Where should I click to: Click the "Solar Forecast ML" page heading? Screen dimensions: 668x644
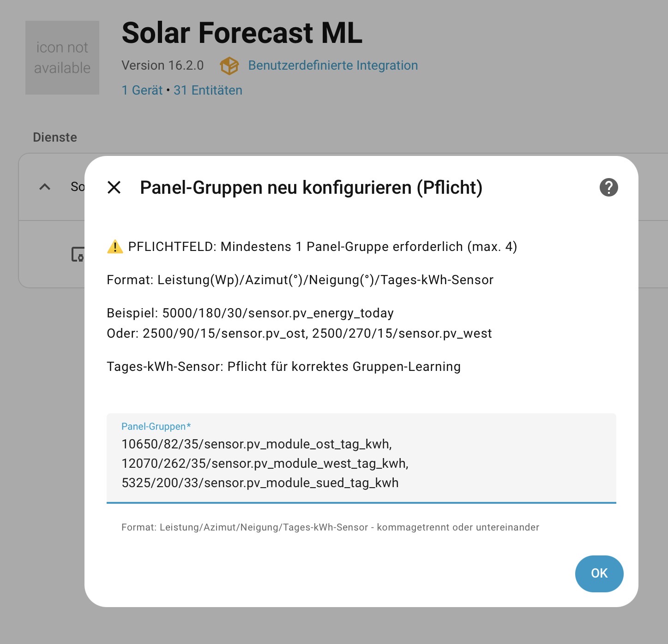242,33
